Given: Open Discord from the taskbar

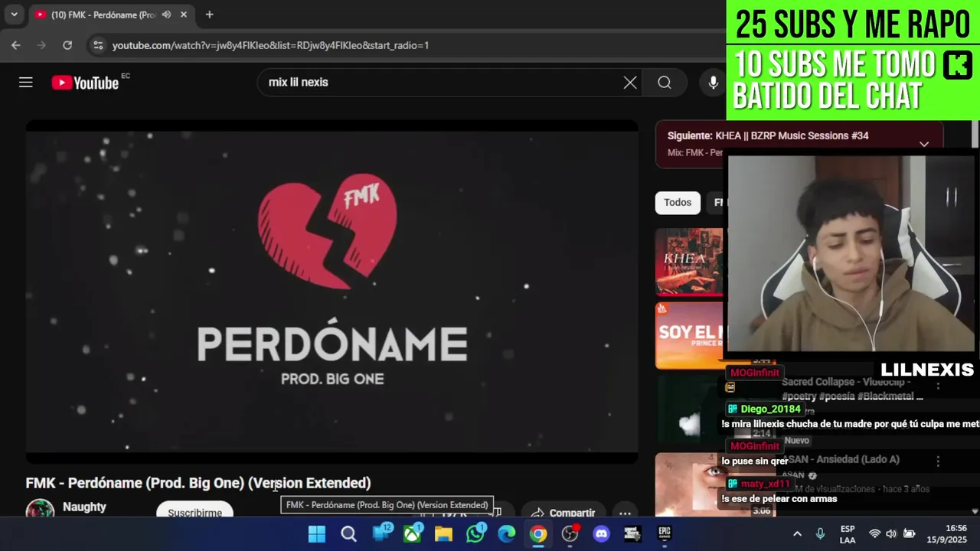Looking at the screenshot, I should [x=602, y=533].
